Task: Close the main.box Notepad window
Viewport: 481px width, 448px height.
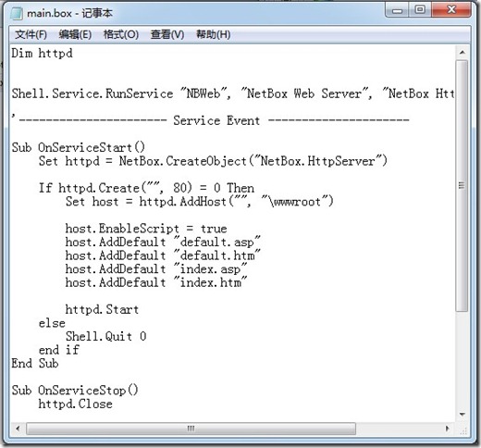Action: [x=451, y=10]
